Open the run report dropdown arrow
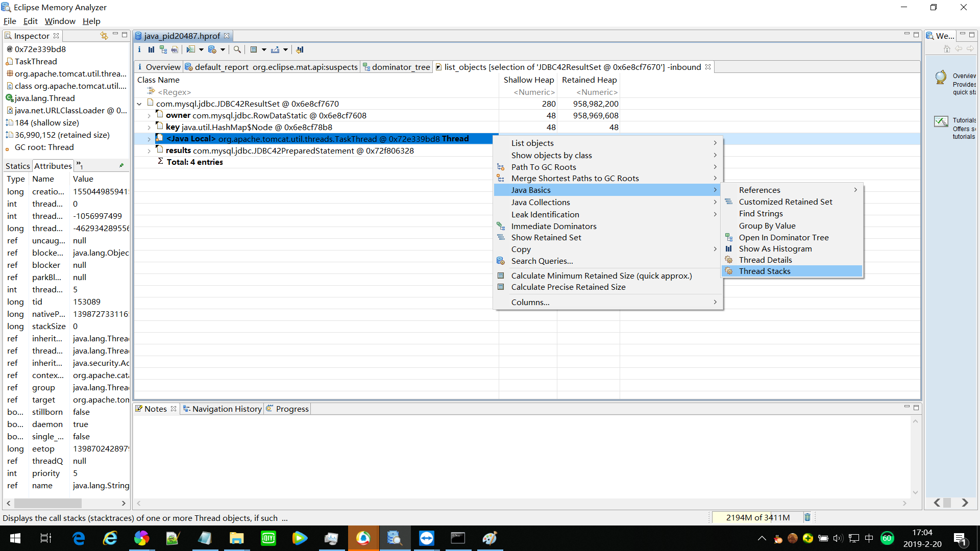 pyautogui.click(x=201, y=49)
